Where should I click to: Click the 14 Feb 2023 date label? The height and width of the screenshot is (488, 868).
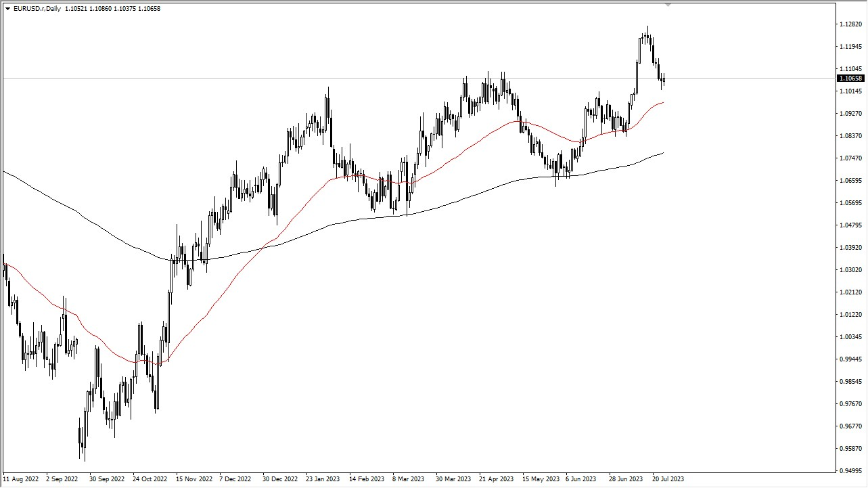367,479
